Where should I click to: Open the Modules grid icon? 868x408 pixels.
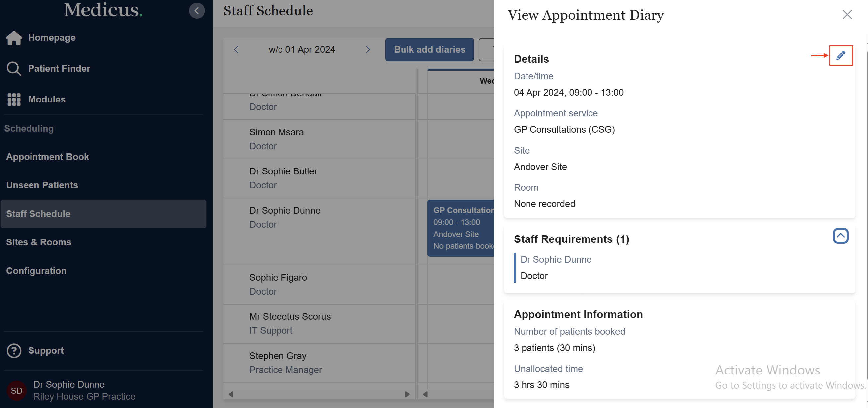[x=14, y=100]
